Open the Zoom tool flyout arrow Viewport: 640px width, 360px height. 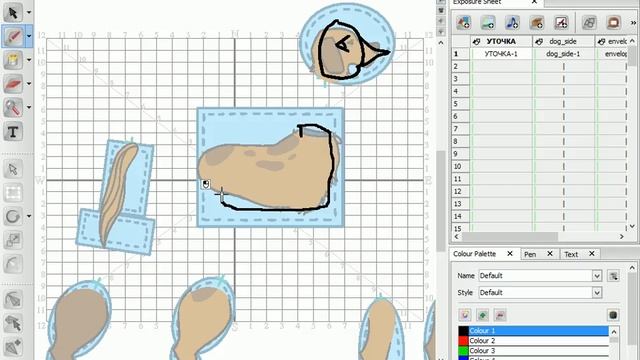coord(29,107)
